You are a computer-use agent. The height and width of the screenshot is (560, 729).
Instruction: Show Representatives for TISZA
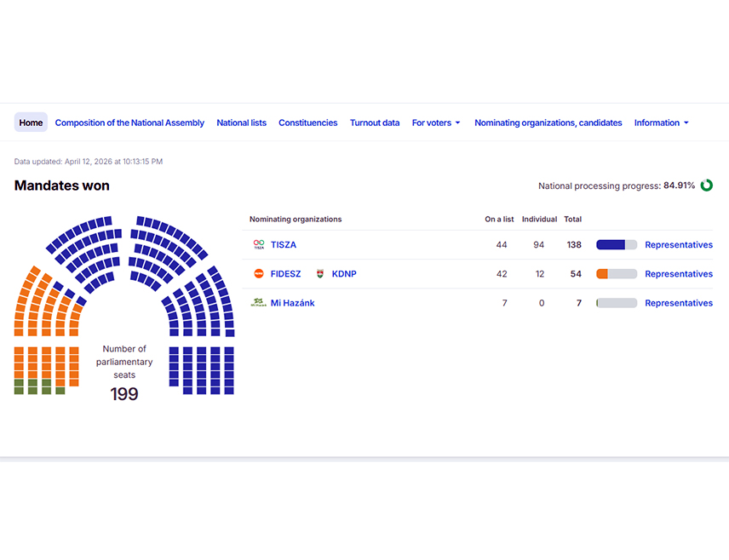tap(678, 245)
